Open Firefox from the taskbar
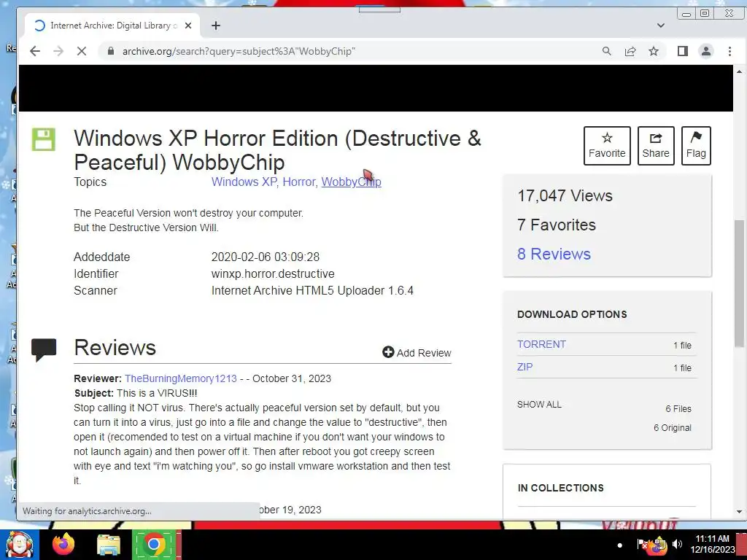This screenshot has height=560, width=747. pyautogui.click(x=63, y=544)
